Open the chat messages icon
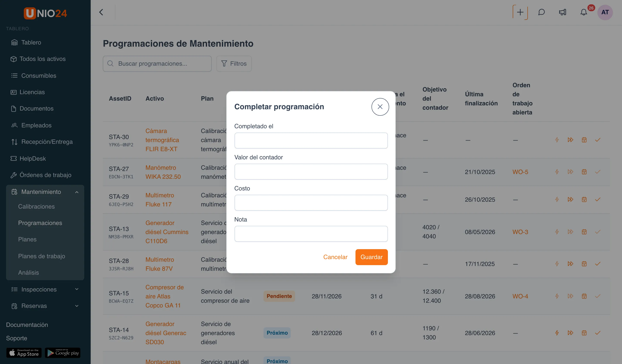Viewport: 622px width, 364px height. point(541,12)
